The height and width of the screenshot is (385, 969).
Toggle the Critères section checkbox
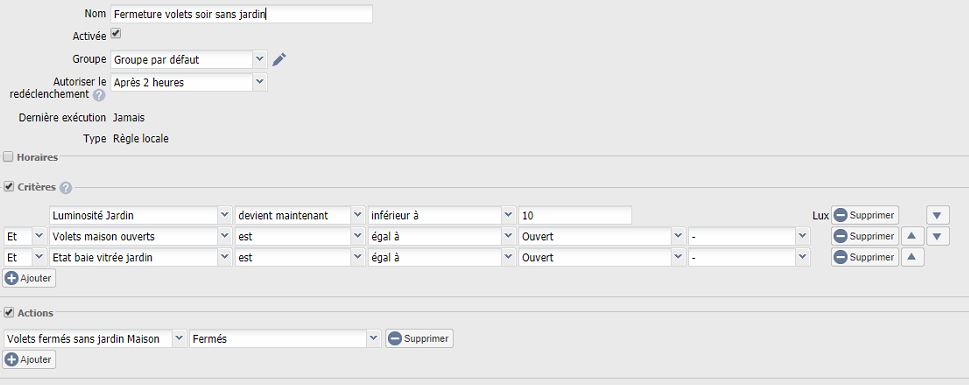[x=8, y=187]
